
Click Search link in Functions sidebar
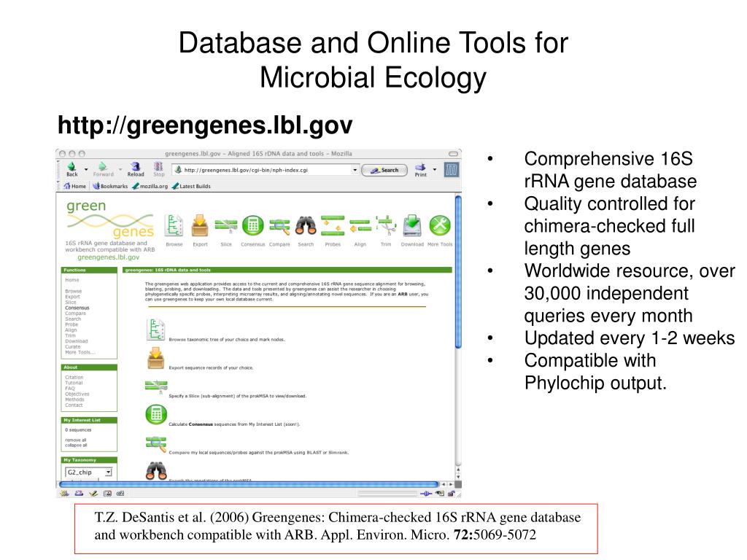coord(73,319)
